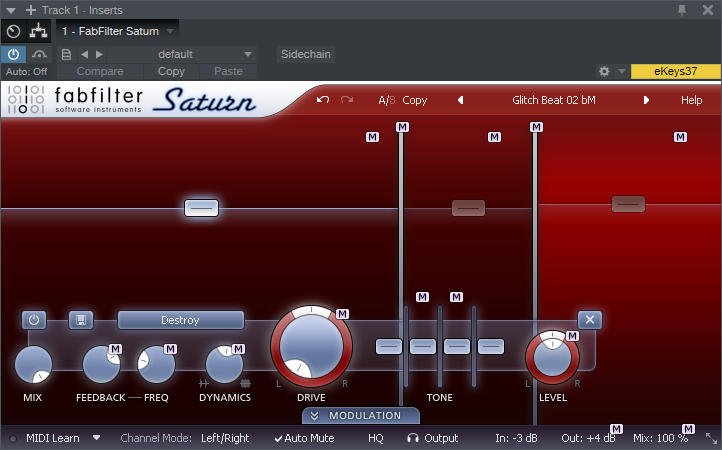The width and height of the screenshot is (722, 450).
Task: Click the DYNAMICS knob
Action: 224,364
